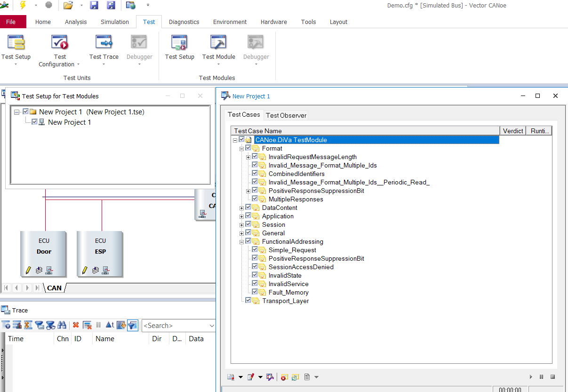568x392 pixels.
Task: Open Test Module ribbon button
Action: click(219, 49)
